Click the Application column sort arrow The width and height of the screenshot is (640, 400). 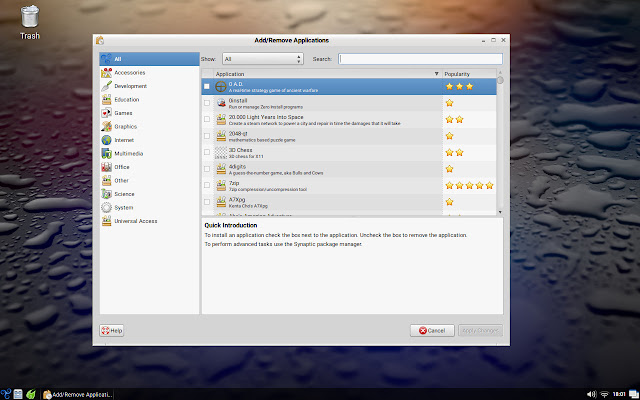point(436,74)
